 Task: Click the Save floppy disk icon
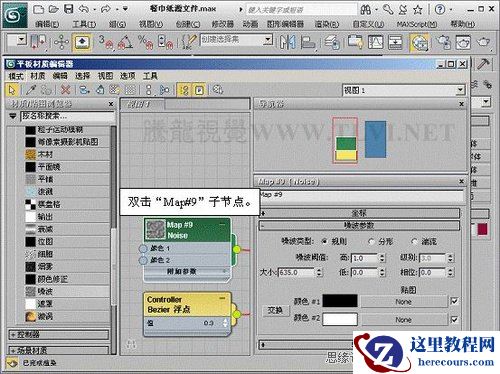[69, 9]
